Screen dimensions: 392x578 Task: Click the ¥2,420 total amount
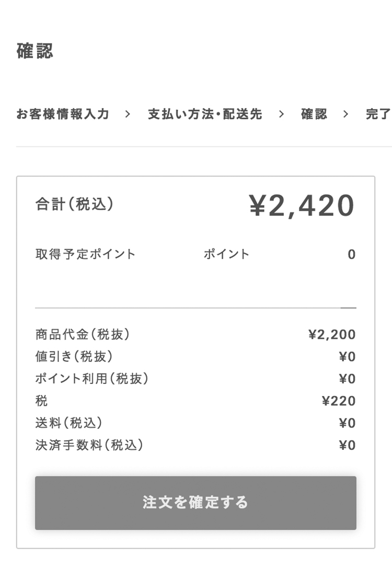[x=302, y=206]
